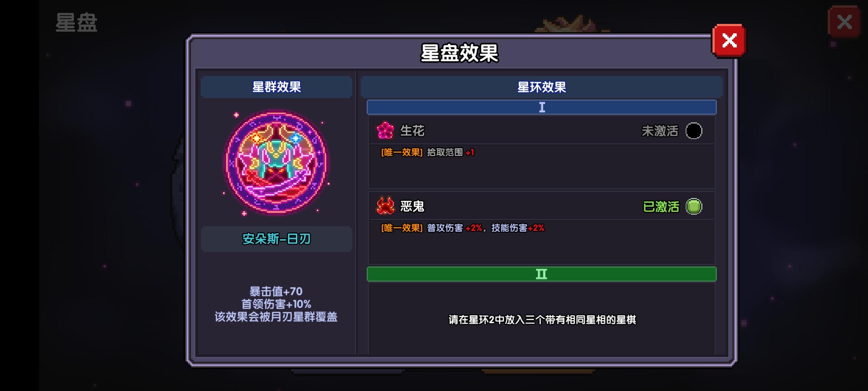Click the red 恶鬼 demon icon
Image resolution: width=868 pixels, height=391 pixels.
[x=385, y=206]
